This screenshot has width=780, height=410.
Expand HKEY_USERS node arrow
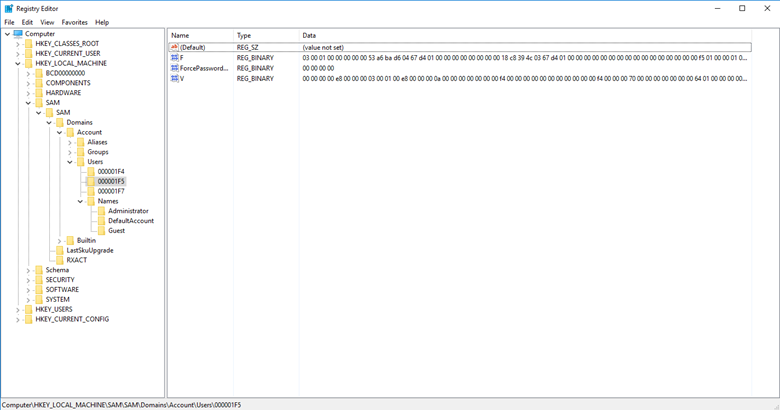click(18, 309)
